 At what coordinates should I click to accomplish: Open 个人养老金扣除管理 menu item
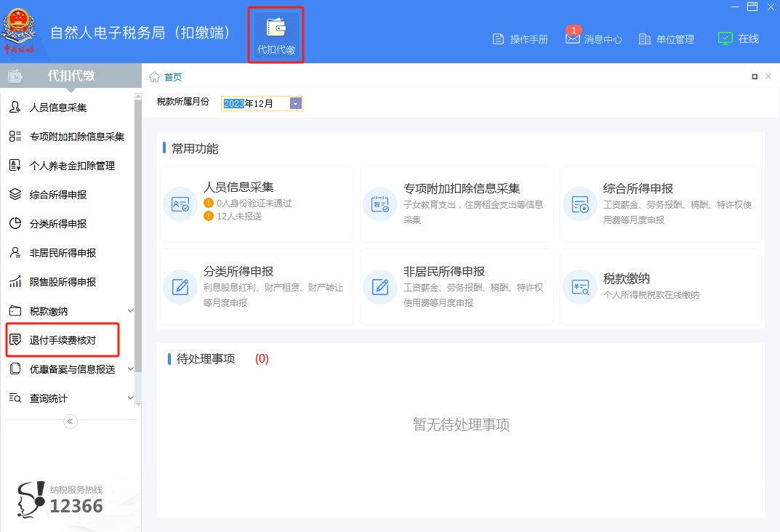[72, 166]
